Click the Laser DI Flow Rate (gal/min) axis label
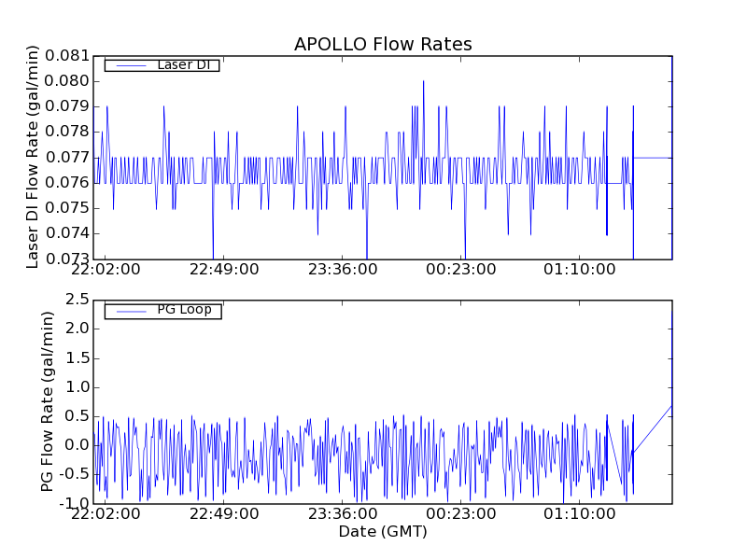747x560 pixels. (32, 157)
